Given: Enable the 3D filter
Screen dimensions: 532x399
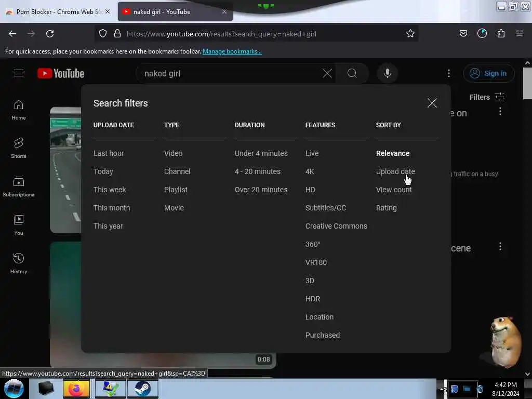Looking at the screenshot, I should tap(310, 280).
